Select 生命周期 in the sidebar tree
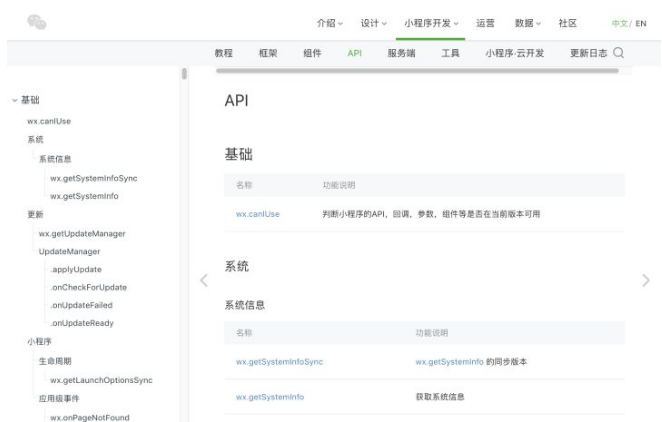The height and width of the screenshot is (422, 662). 55,361
